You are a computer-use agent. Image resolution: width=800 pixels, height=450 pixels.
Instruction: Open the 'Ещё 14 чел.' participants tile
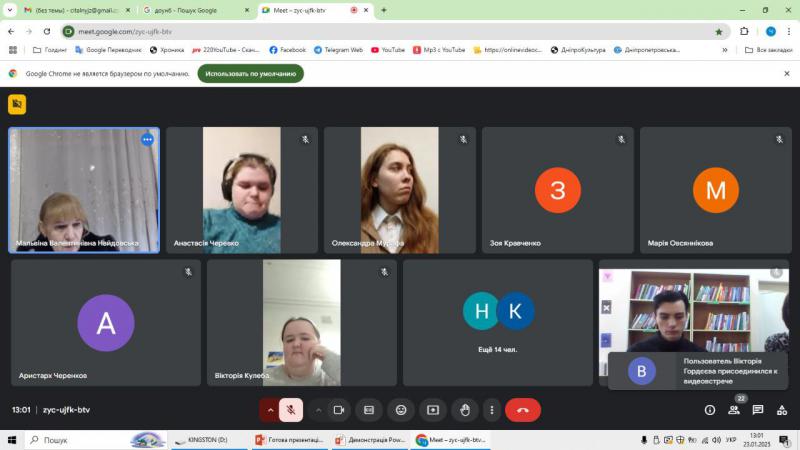pyautogui.click(x=498, y=322)
